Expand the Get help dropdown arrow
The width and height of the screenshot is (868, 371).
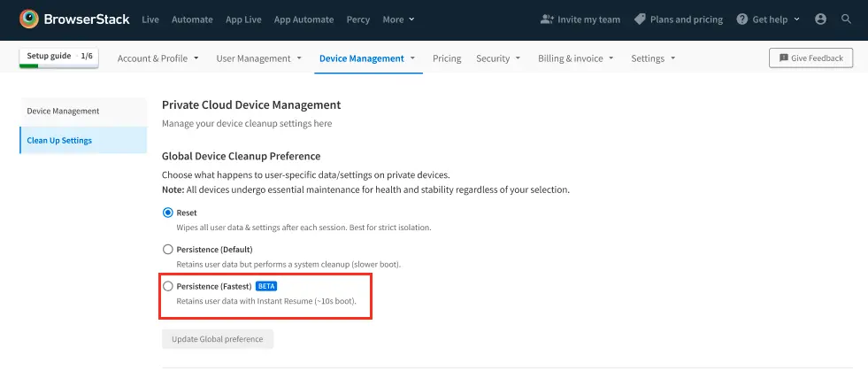point(796,19)
